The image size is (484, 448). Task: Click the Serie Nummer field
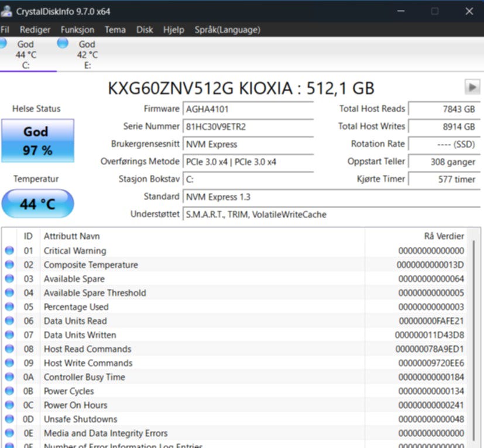pos(248,126)
